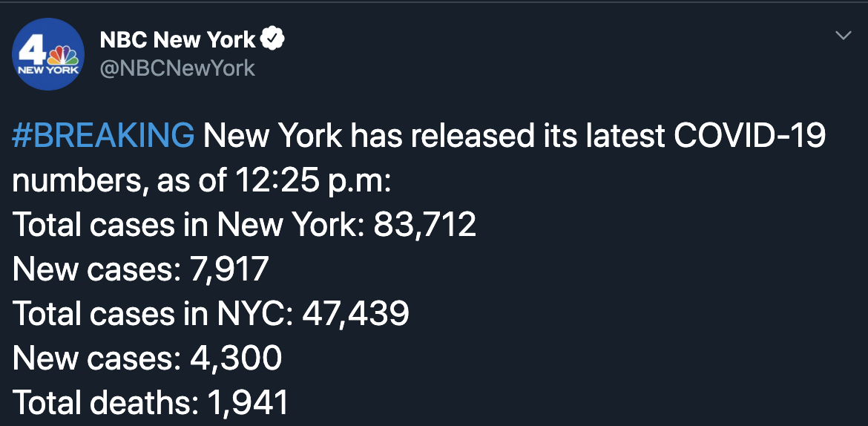This screenshot has height=426, width=868.
Task: Open the NBC 4 New York profile avatar
Action: point(48,53)
